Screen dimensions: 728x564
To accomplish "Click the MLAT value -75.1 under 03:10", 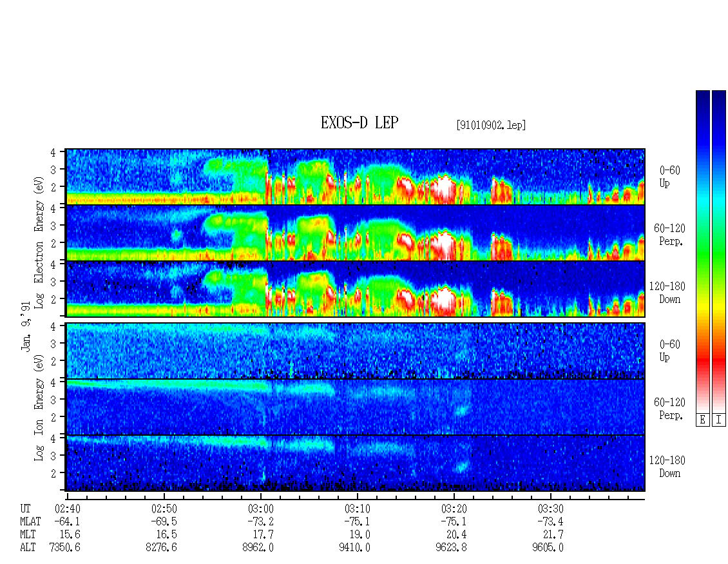I will (356, 521).
